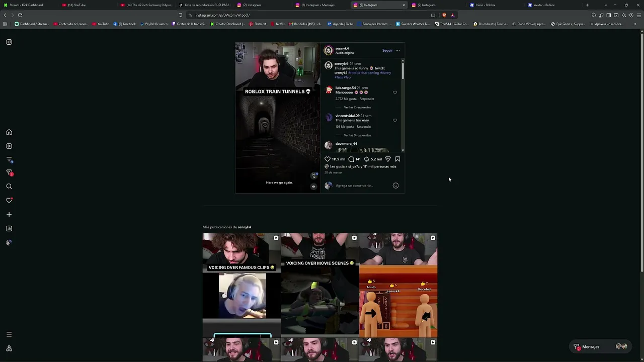The width and height of the screenshot is (644, 362).
Task: Open the Facebook bookmark
Action: click(x=125, y=24)
